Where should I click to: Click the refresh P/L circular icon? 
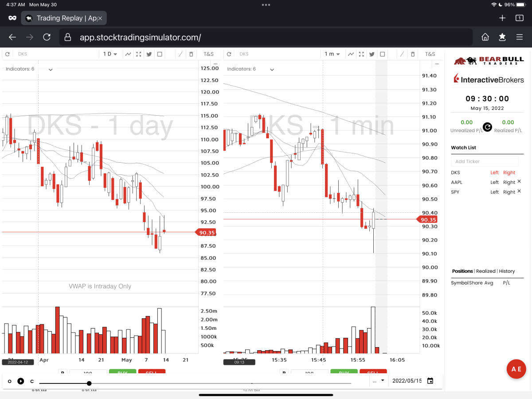[487, 127]
